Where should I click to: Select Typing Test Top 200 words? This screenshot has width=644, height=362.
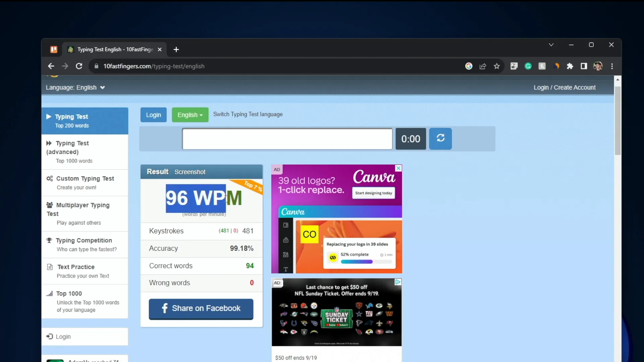click(85, 121)
